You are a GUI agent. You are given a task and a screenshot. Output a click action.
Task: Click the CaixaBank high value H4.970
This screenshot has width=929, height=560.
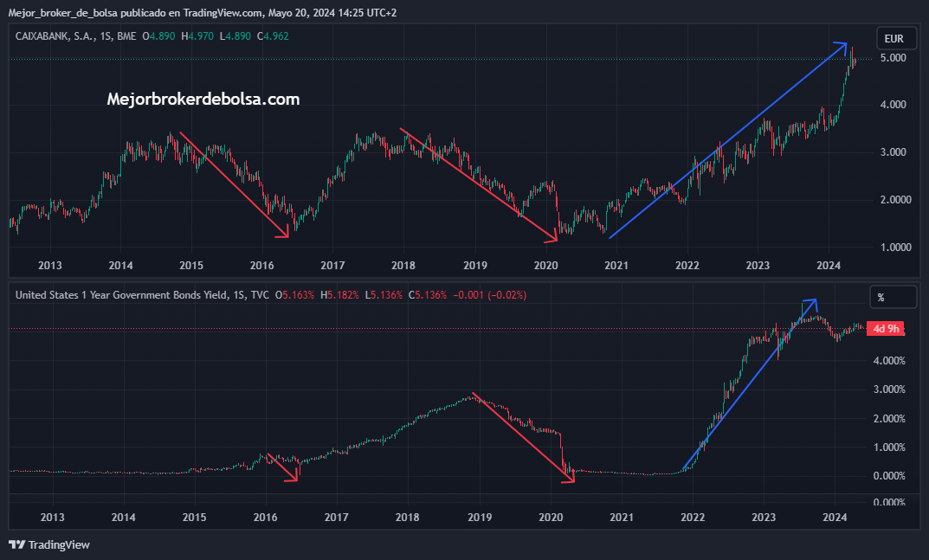pyautogui.click(x=197, y=36)
